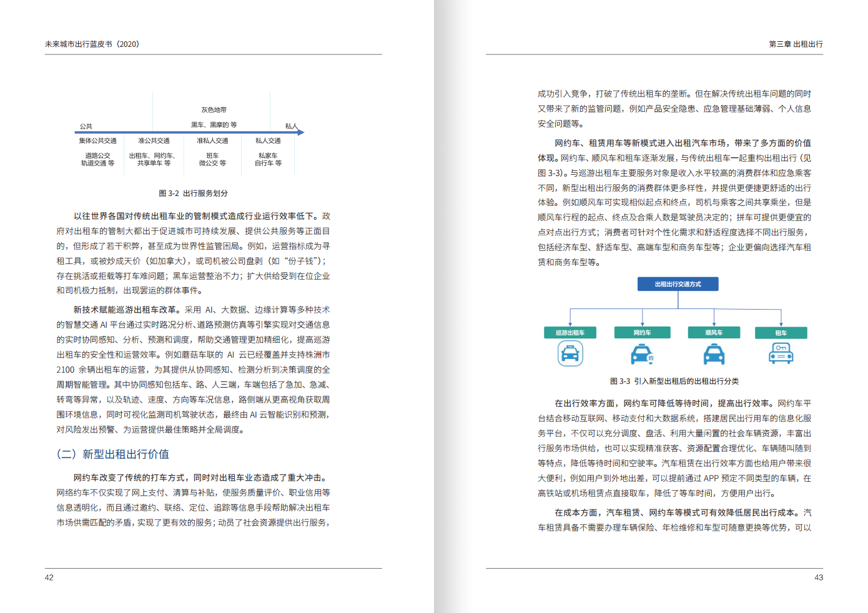Click the cruising taxi icon in circle
The width and height of the screenshot is (868, 613).
tap(570, 354)
